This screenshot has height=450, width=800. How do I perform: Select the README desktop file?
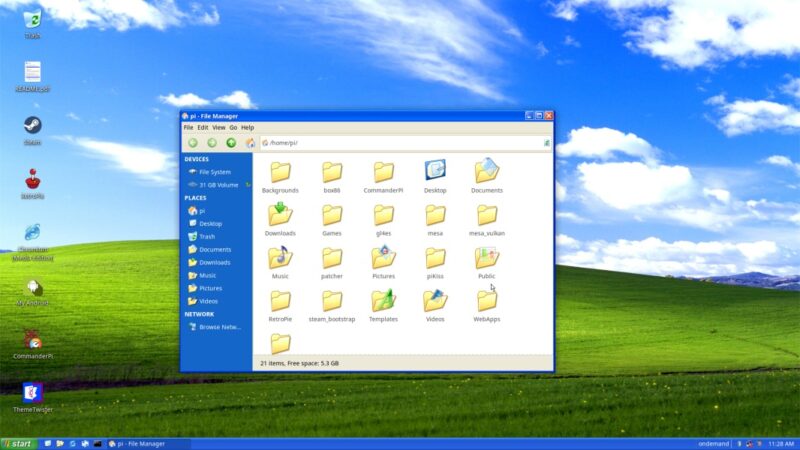point(32,77)
